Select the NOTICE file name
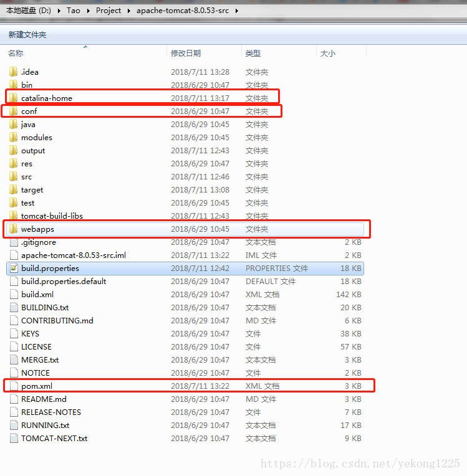 [36, 373]
